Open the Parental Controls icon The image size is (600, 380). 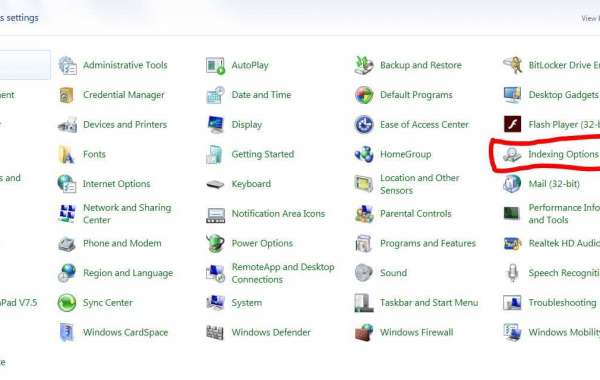coord(364,214)
